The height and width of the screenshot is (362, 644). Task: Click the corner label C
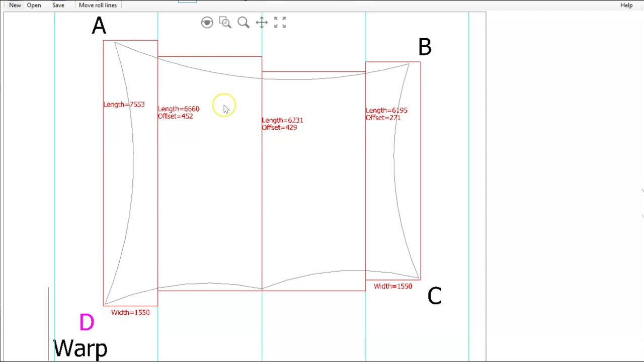[x=435, y=296]
